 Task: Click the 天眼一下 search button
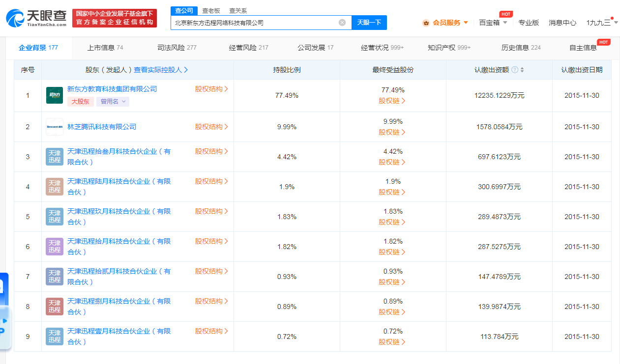click(369, 23)
